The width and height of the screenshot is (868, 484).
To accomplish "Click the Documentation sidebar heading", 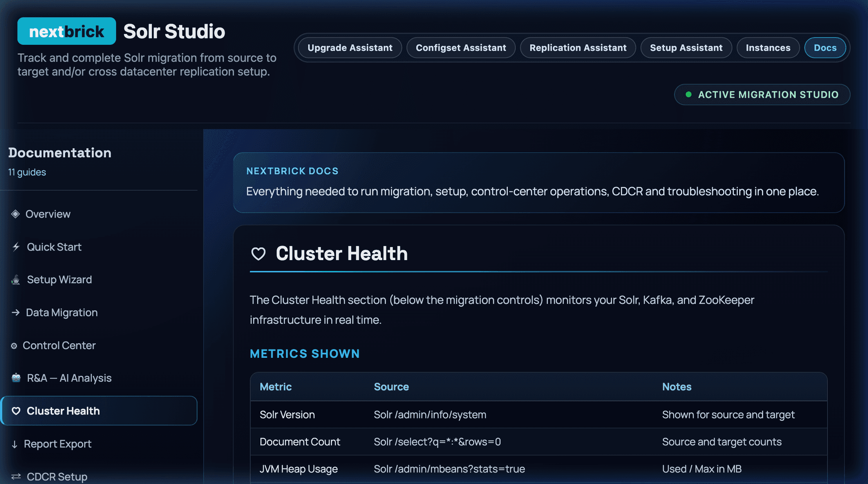I will (x=60, y=153).
